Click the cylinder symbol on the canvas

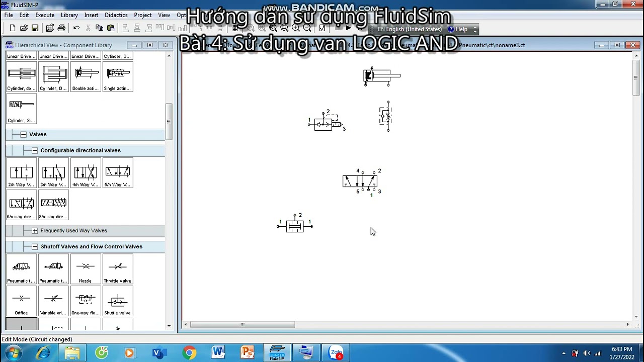[381, 76]
